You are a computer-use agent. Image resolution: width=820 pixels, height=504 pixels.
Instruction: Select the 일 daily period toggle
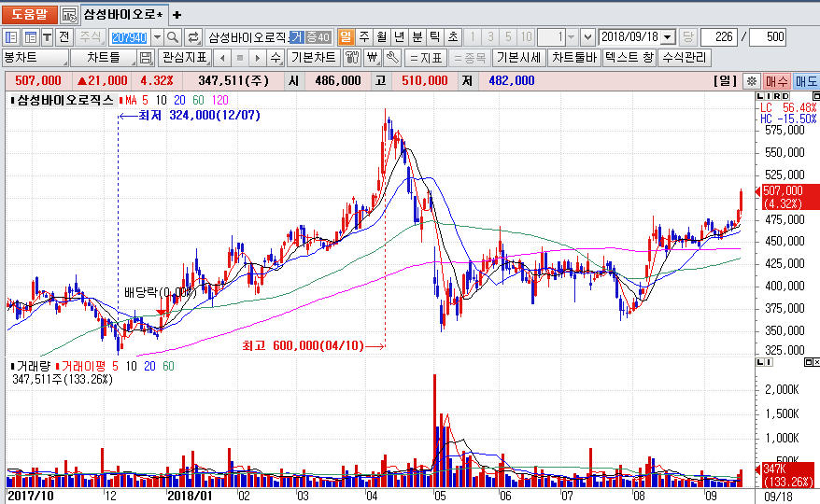point(345,37)
